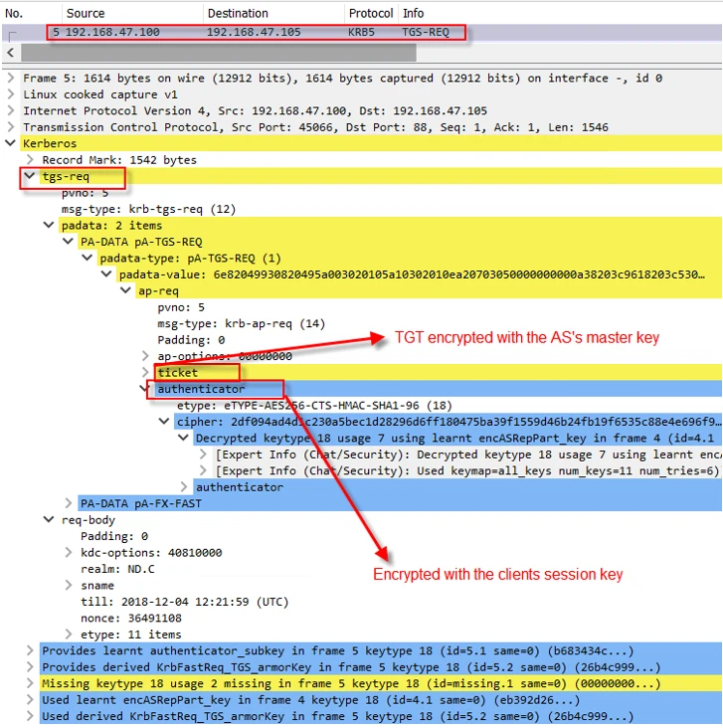Expand the Frame 5 tree item
723x728 pixels.
click(11, 78)
